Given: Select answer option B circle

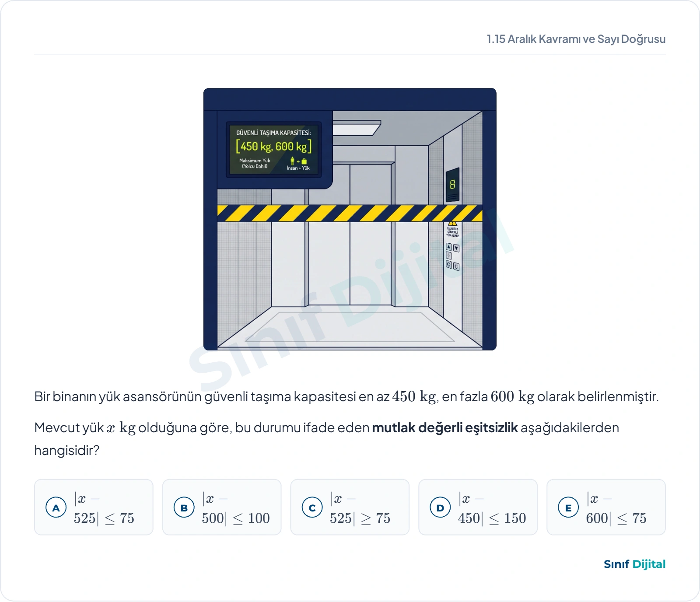Looking at the screenshot, I should [184, 507].
